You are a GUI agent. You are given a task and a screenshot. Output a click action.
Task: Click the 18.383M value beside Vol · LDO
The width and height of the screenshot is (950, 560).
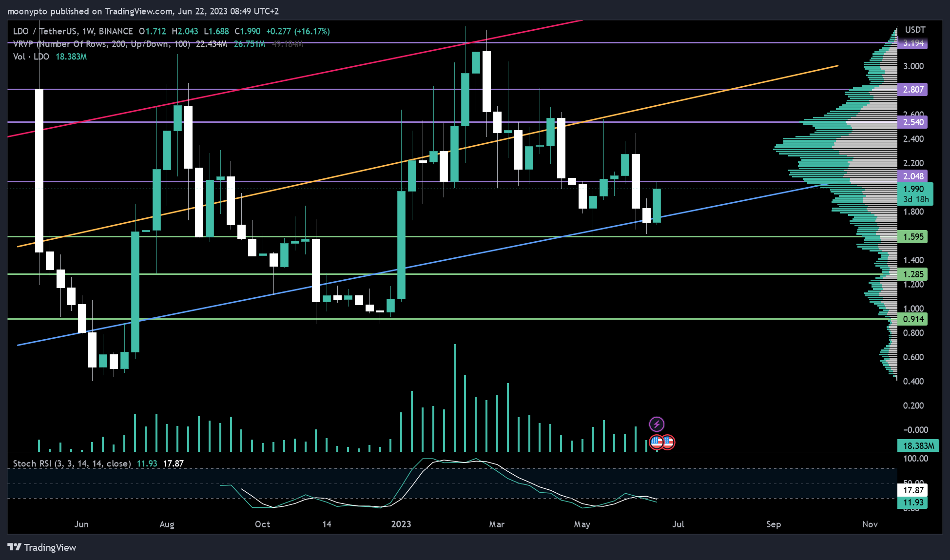click(71, 57)
